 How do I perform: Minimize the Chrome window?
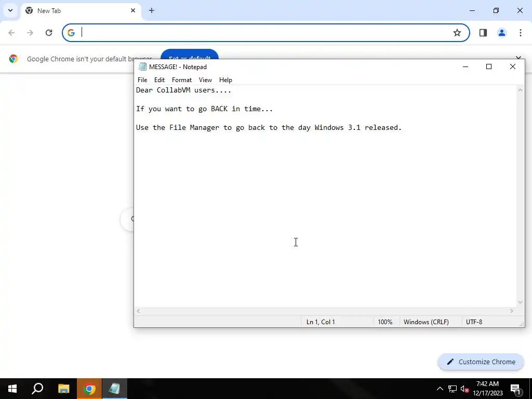pyautogui.click(x=472, y=10)
